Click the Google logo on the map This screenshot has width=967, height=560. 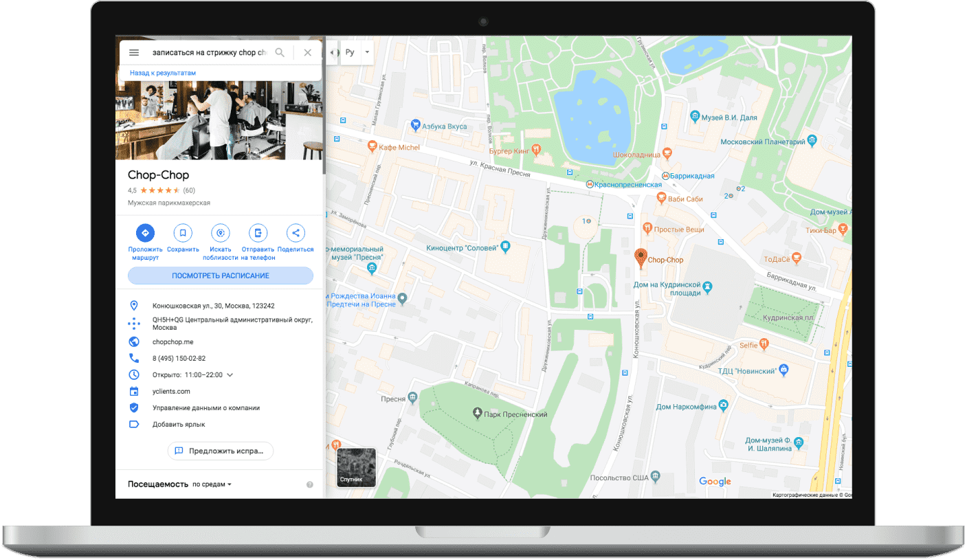pos(715,482)
